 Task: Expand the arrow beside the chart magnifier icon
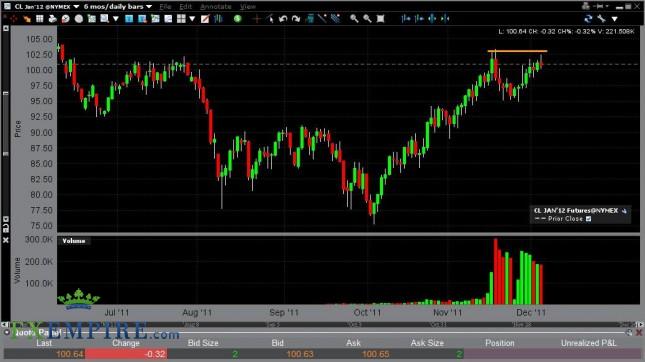tap(116, 19)
